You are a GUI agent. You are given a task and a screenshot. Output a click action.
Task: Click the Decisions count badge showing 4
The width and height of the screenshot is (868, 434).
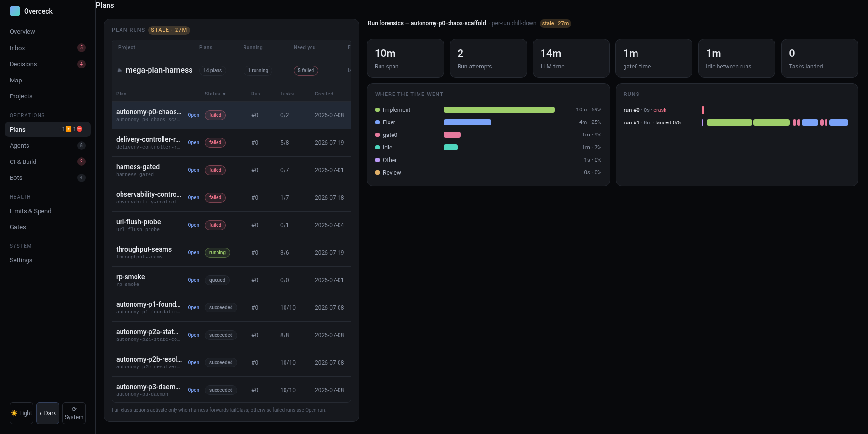point(81,64)
